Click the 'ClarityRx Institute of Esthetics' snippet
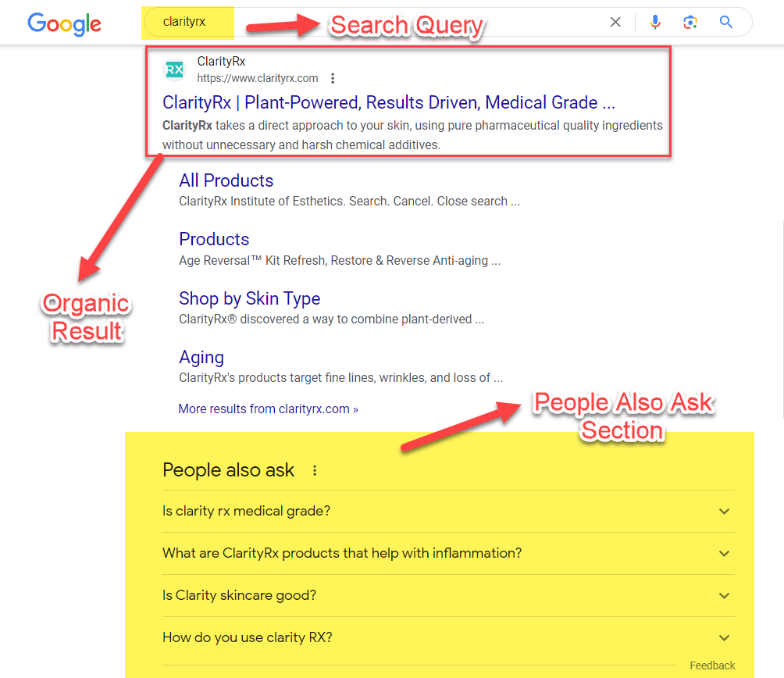 (x=350, y=202)
